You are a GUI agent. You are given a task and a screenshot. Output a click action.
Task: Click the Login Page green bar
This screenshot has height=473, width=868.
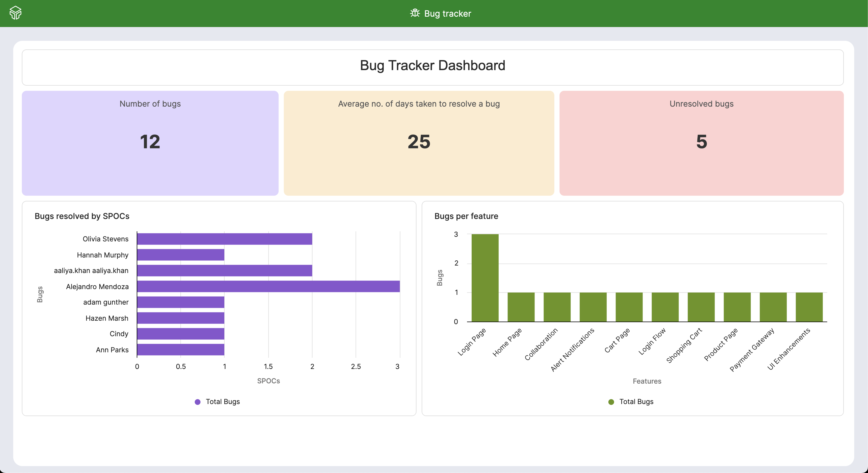coord(485,278)
